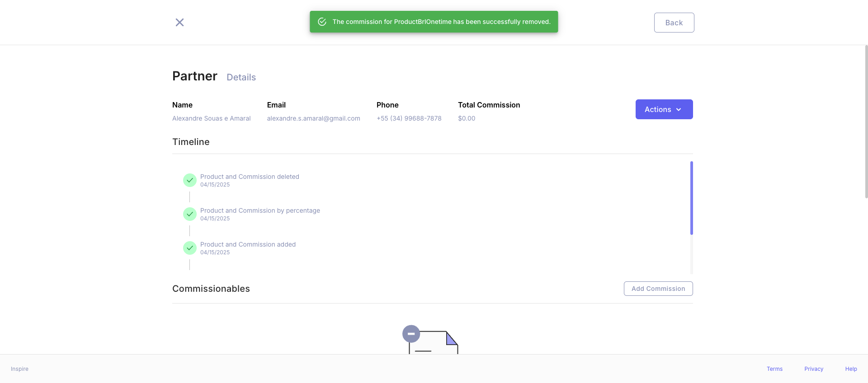
Task: Click the Back button
Action: pos(674,23)
